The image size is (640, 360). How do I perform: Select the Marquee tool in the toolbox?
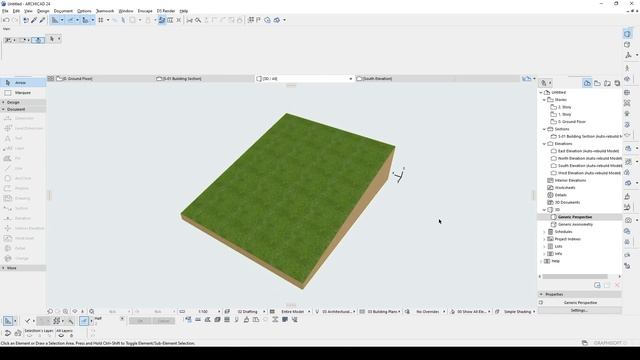23,93
